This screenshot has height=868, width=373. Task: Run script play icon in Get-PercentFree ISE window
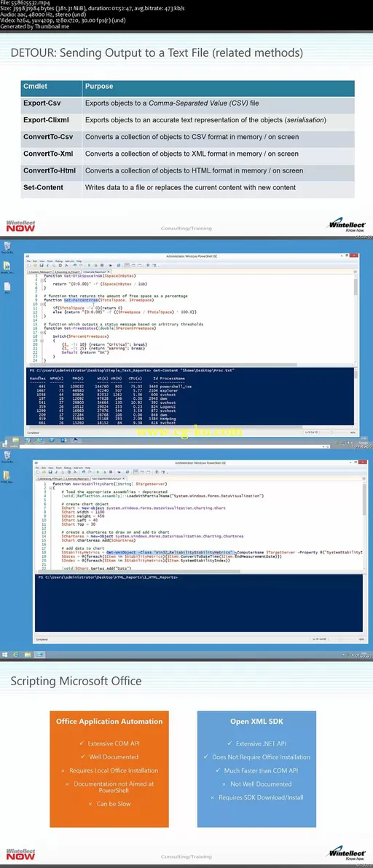coord(89,265)
